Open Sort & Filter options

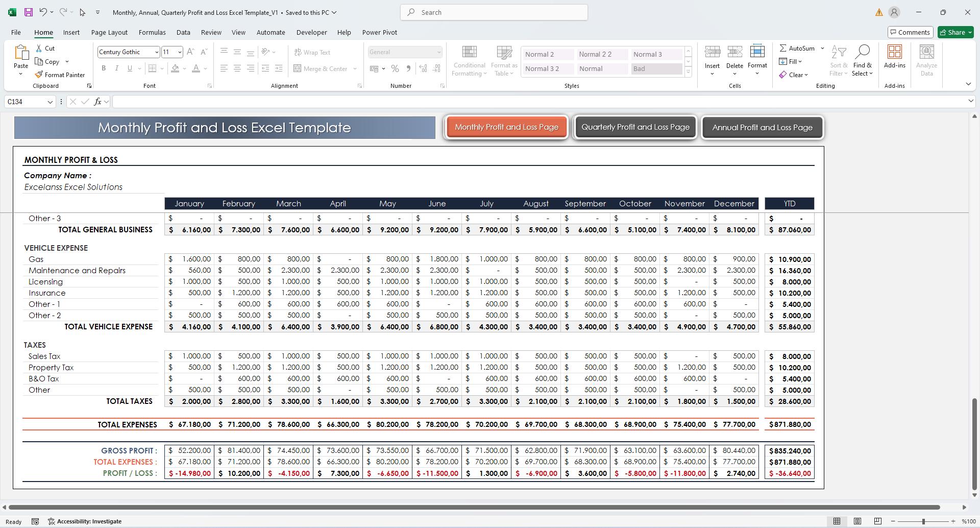839,61
